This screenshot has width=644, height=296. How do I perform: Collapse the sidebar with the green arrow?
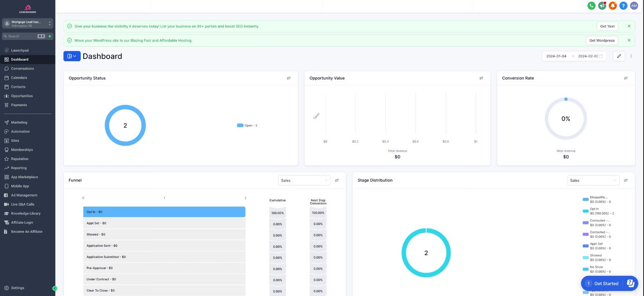55,289
